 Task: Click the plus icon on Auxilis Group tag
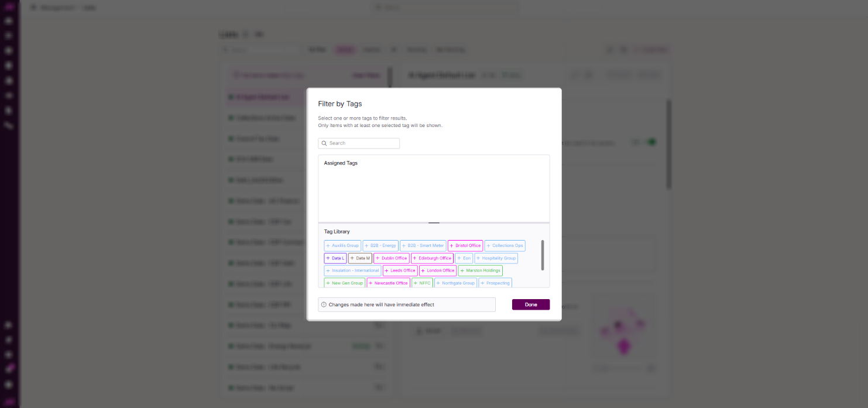[328, 246]
